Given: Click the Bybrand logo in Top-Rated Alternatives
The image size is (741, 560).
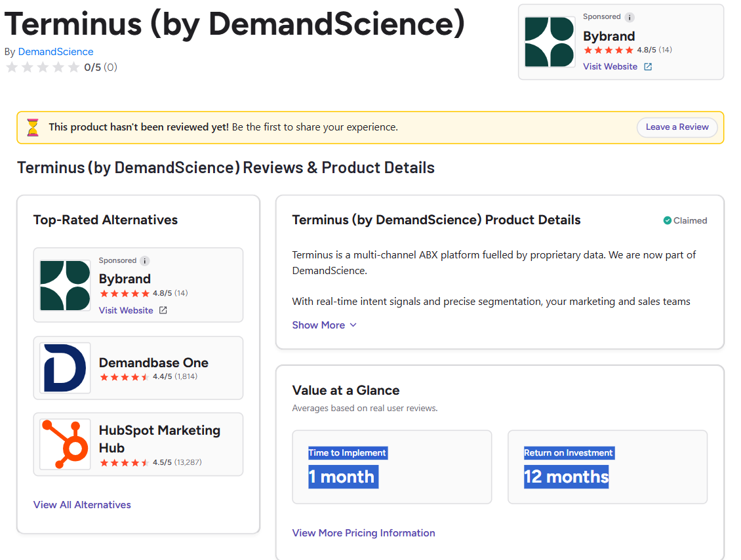Looking at the screenshot, I should point(65,285).
